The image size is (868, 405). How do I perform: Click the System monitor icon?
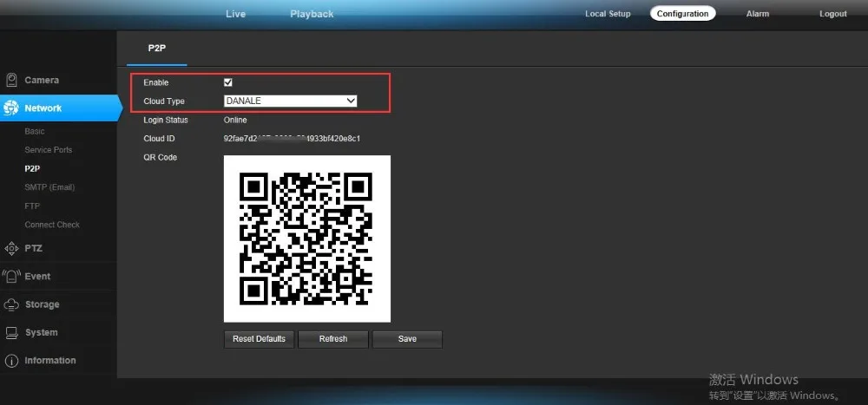[11, 332]
